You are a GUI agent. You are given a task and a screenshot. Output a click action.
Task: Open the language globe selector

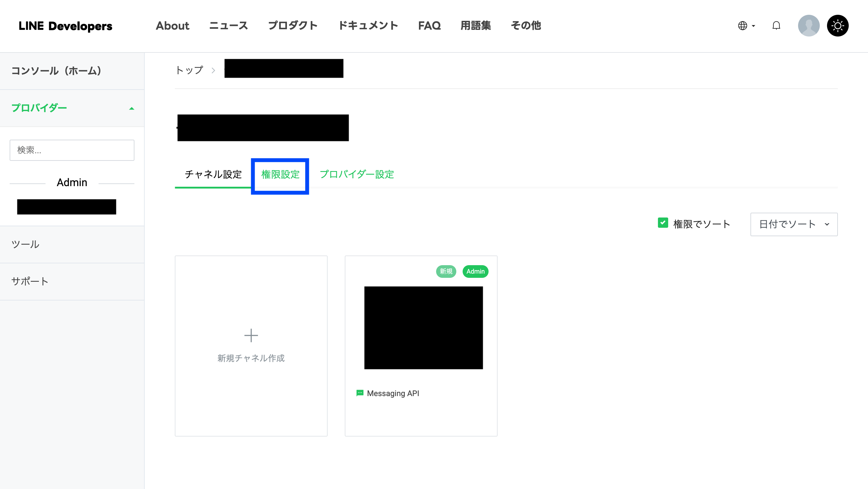coord(742,26)
